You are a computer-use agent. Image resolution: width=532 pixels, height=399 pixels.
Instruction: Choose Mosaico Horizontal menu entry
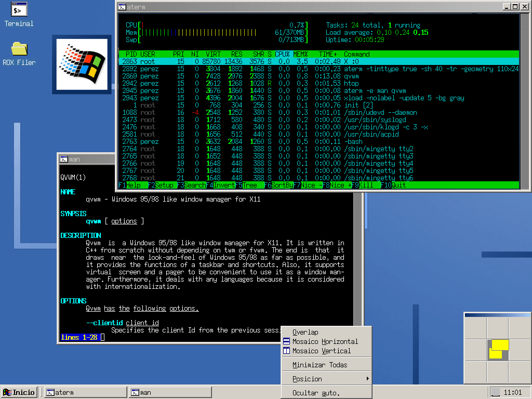click(x=326, y=341)
